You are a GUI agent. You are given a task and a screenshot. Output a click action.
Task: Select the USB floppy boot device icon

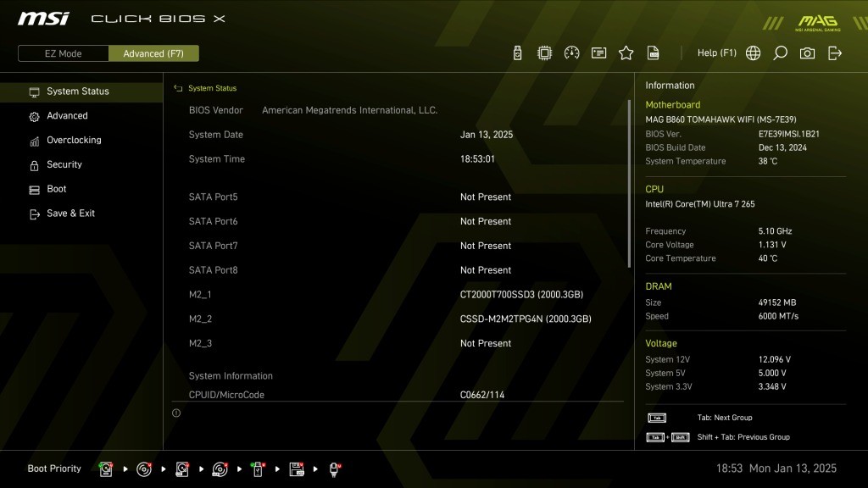point(297,469)
